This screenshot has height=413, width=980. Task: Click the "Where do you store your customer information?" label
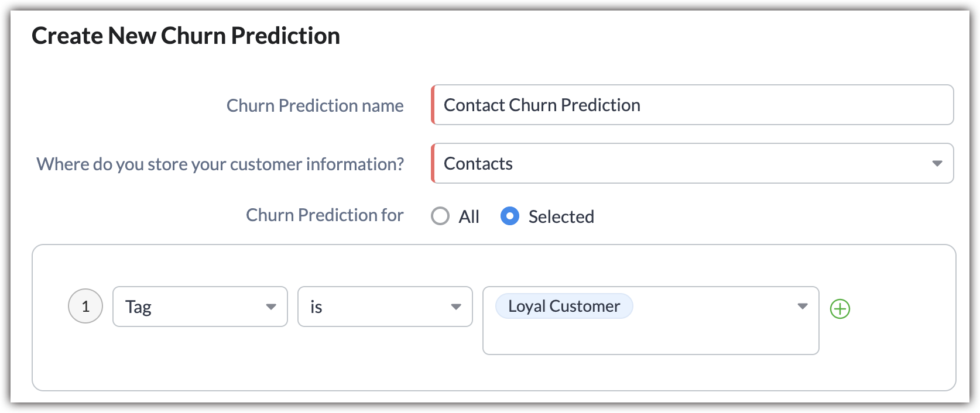[220, 164]
